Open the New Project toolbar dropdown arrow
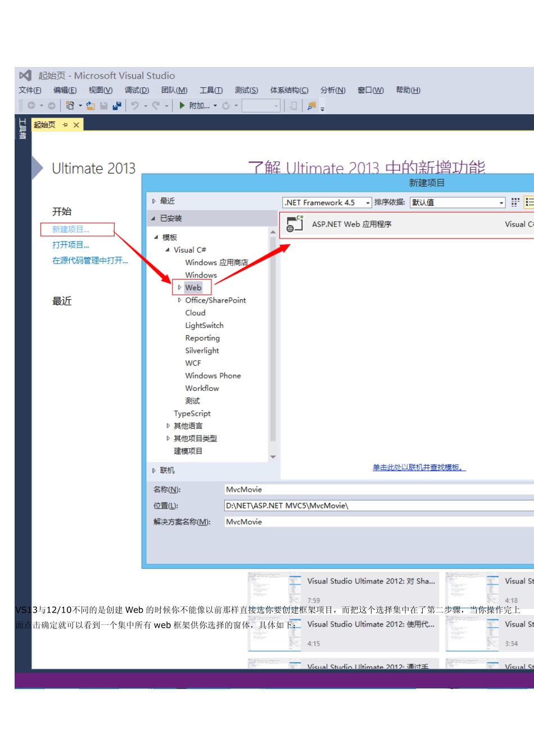 click(80, 105)
